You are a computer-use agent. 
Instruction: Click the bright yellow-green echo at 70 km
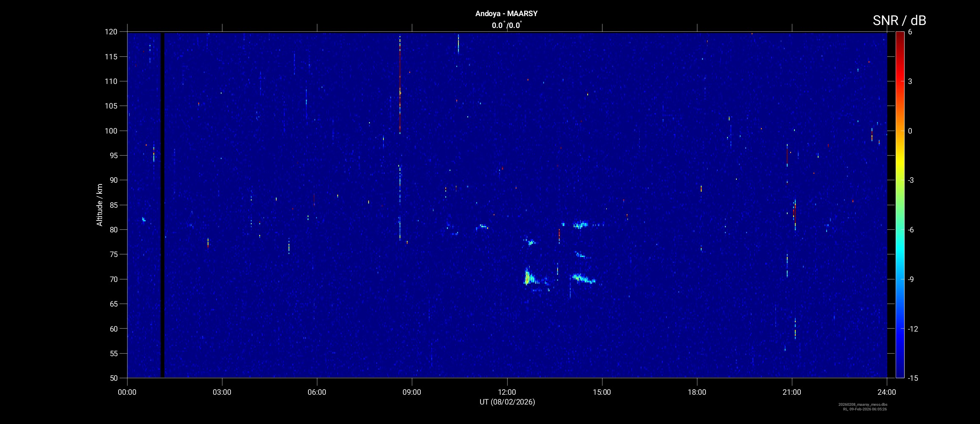527,278
